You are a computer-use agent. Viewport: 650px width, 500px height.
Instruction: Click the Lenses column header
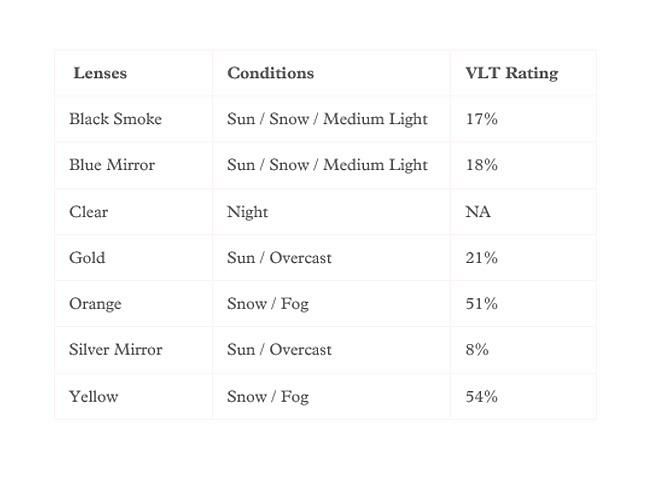(x=100, y=73)
